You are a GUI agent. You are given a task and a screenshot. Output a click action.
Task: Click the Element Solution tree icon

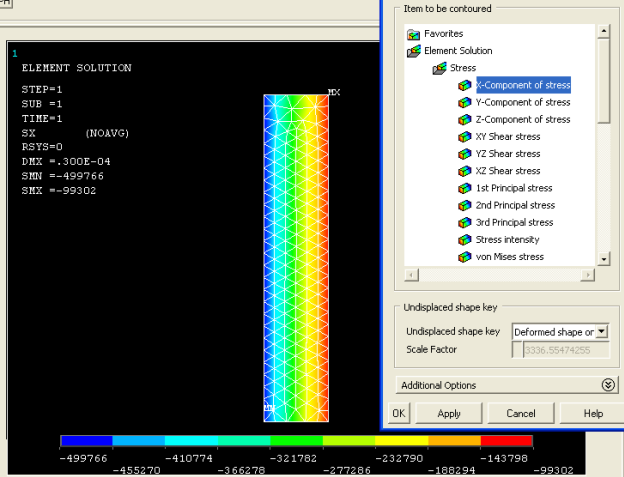(x=414, y=51)
